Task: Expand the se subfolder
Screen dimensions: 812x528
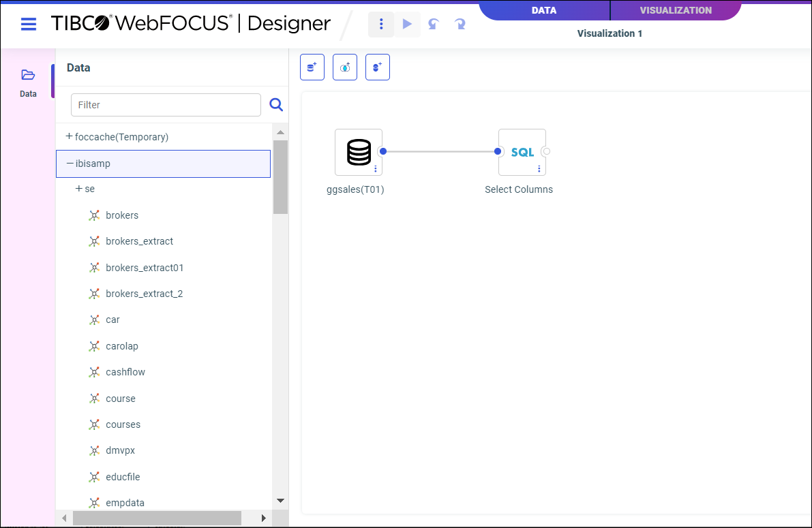Action: coord(78,189)
